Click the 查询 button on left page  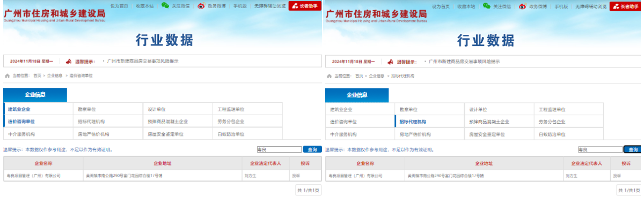click(312, 149)
